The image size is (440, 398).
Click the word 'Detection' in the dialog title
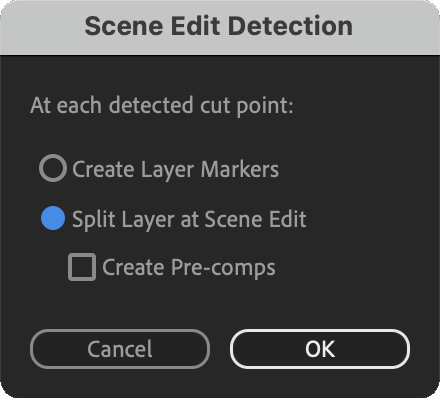(290, 26)
